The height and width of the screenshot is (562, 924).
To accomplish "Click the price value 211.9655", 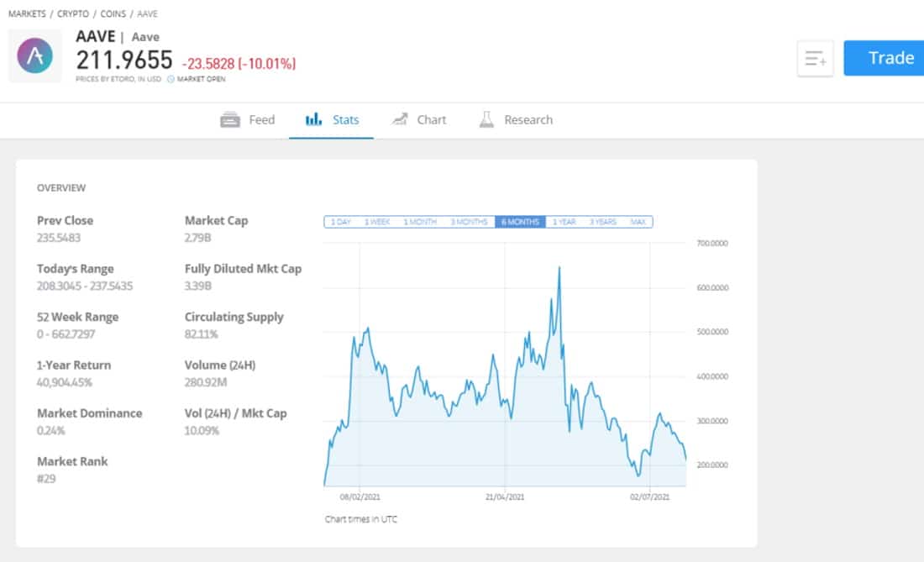I will click(x=124, y=60).
